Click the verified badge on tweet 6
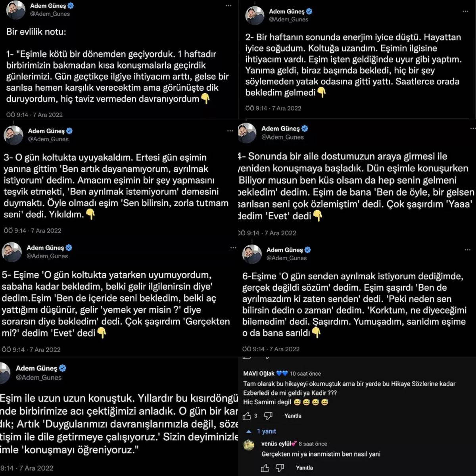The width and height of the screenshot is (476, 476). click(x=307, y=250)
